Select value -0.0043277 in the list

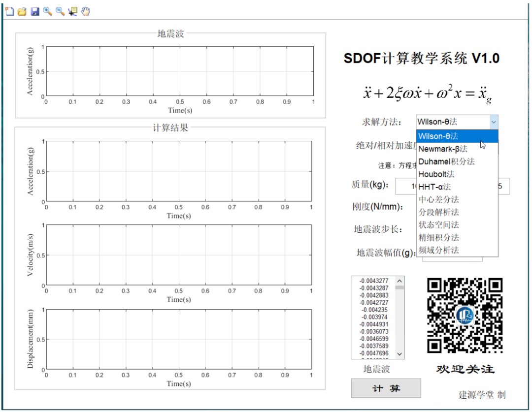374,281
